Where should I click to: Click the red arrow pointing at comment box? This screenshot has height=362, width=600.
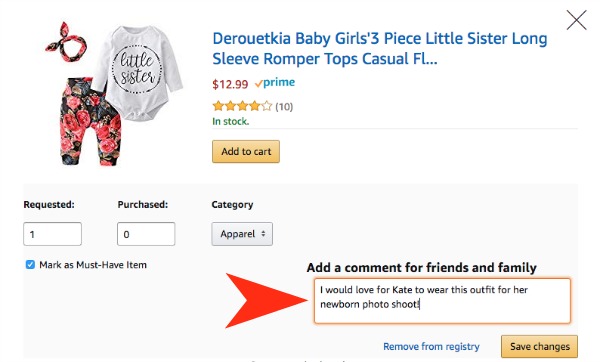click(267, 300)
